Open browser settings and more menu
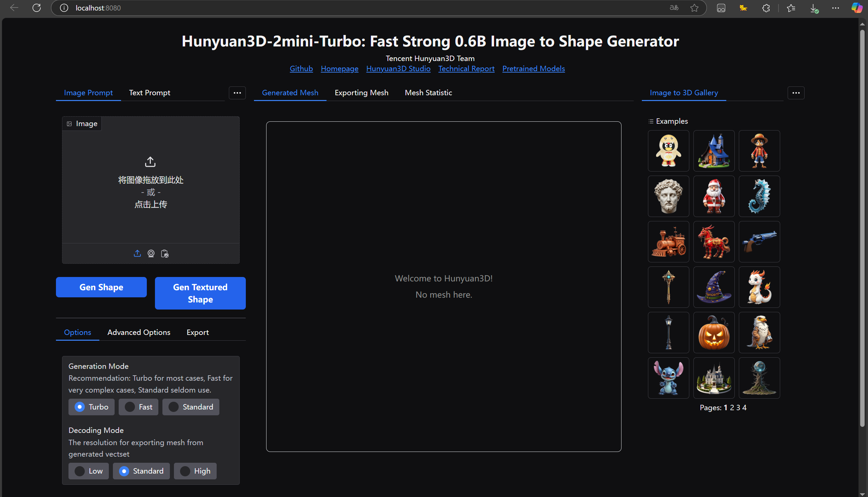This screenshot has height=497, width=868. pos(835,8)
